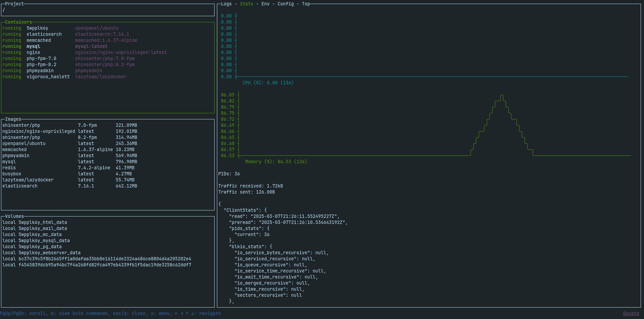This screenshot has width=644, height=319.
Task: Click the "preread" timestamp line
Action: [288, 222]
